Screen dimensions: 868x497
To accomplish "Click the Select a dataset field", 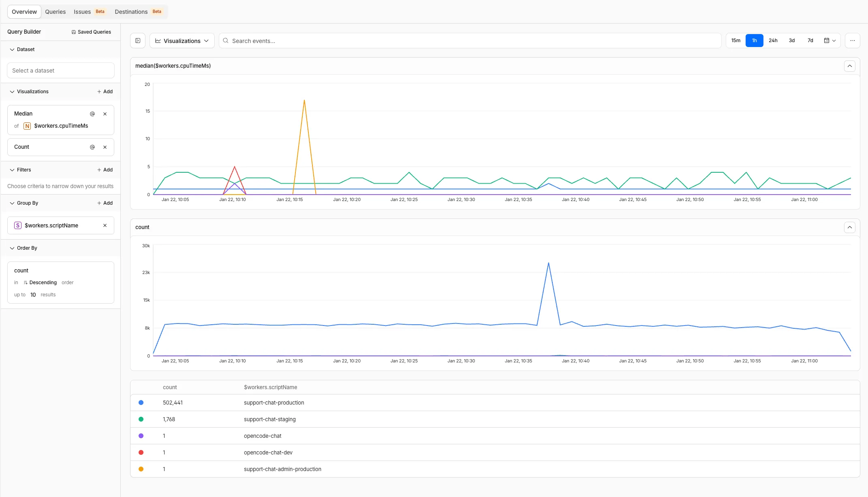I will coord(60,70).
